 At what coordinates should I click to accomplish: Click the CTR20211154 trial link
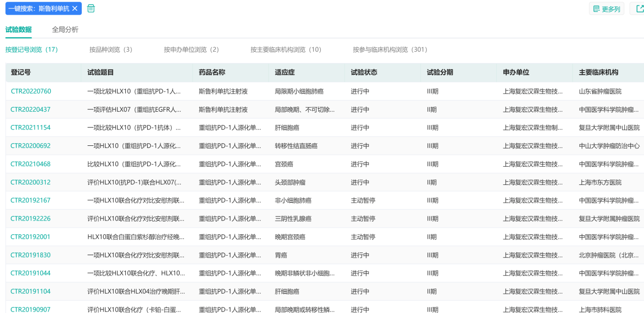[30, 128]
